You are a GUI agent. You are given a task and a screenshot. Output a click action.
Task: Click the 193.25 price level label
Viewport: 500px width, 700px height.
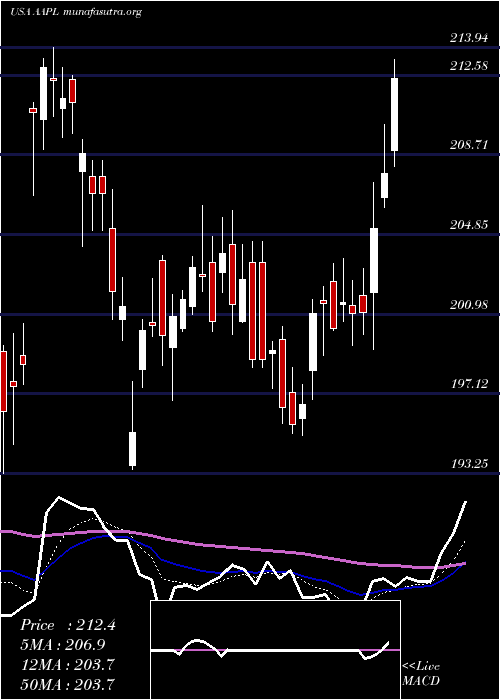tap(468, 464)
